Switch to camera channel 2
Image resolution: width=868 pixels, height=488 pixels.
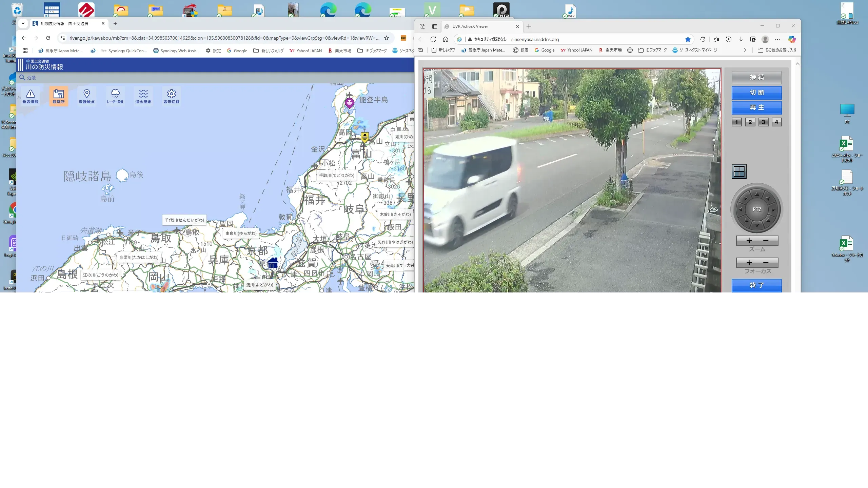click(750, 122)
